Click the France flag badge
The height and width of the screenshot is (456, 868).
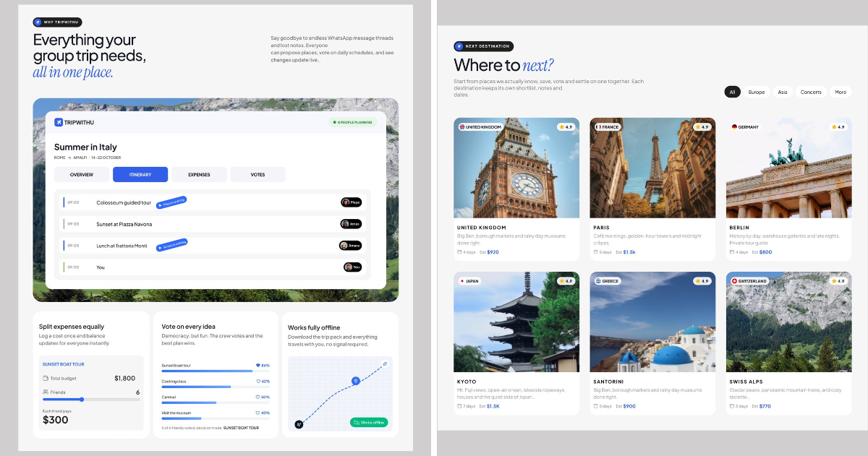[608, 126]
